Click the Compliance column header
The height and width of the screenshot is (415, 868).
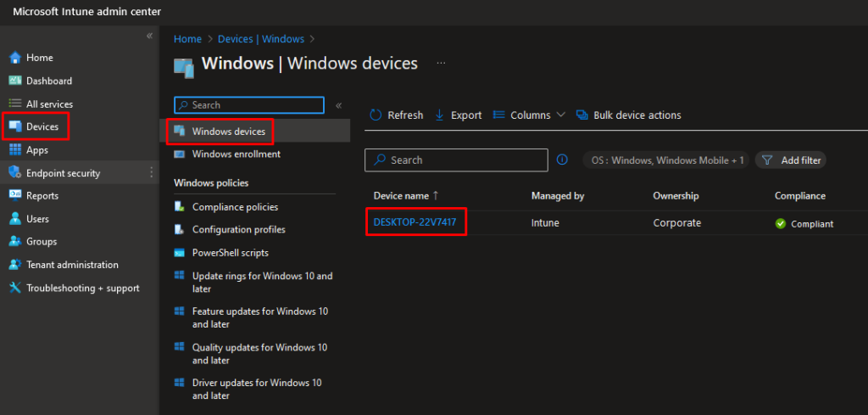800,195
